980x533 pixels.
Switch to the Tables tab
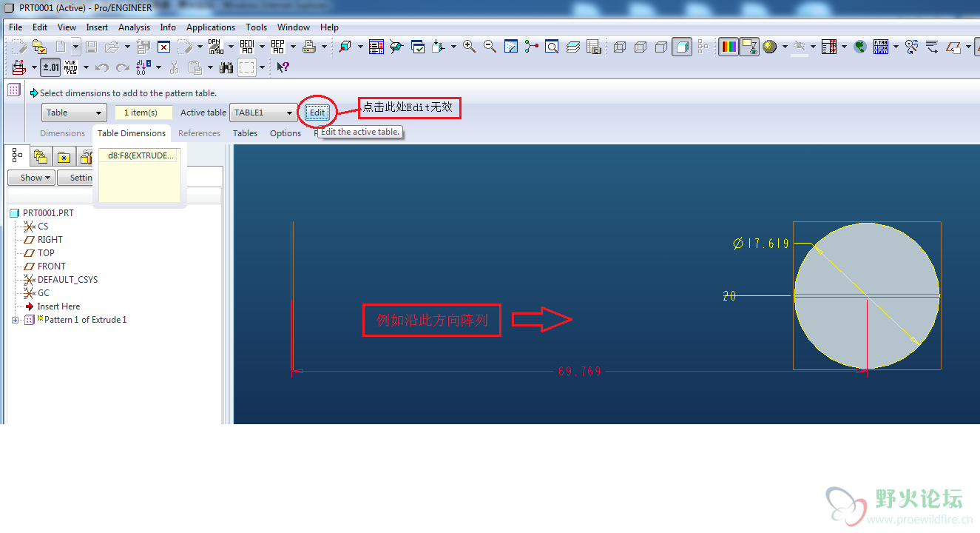tap(245, 133)
